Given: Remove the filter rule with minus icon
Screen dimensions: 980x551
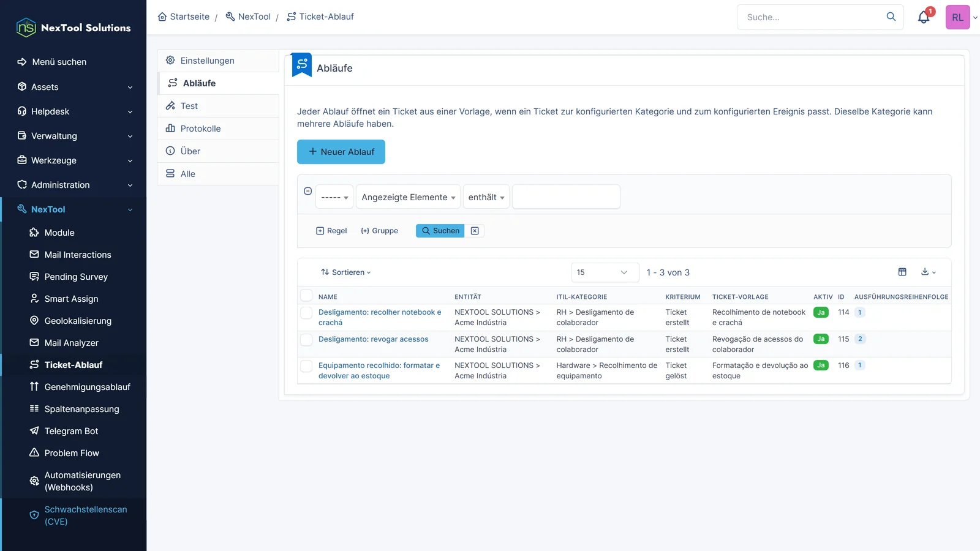Looking at the screenshot, I should click(308, 191).
